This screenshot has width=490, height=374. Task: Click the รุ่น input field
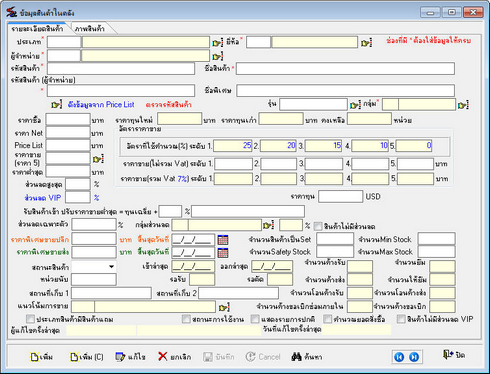tap(313, 104)
